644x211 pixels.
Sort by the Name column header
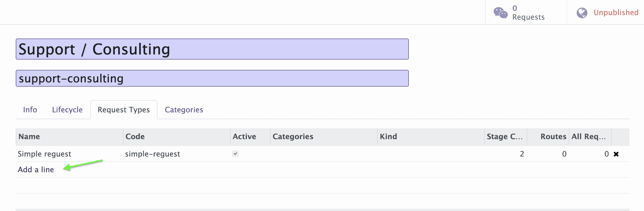[29, 137]
